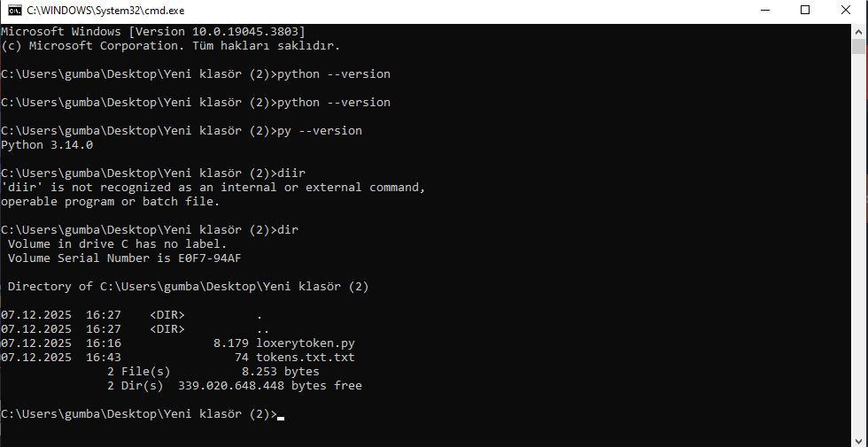This screenshot has height=447, width=868.
Task: Open the cmd.exe system menu icon
Action: [14, 10]
